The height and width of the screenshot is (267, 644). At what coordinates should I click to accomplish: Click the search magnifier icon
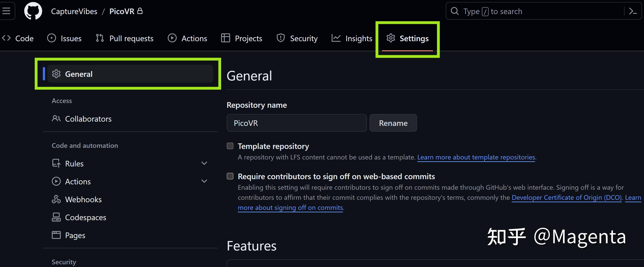coord(455,11)
